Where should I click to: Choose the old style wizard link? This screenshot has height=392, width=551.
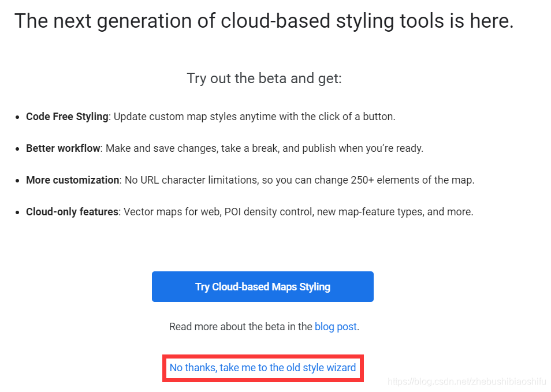tap(263, 368)
